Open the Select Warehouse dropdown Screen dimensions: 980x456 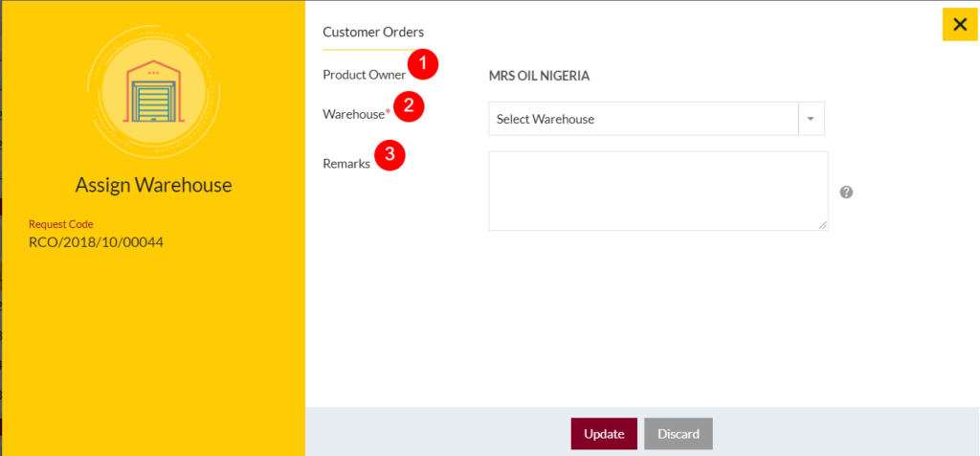643,119
